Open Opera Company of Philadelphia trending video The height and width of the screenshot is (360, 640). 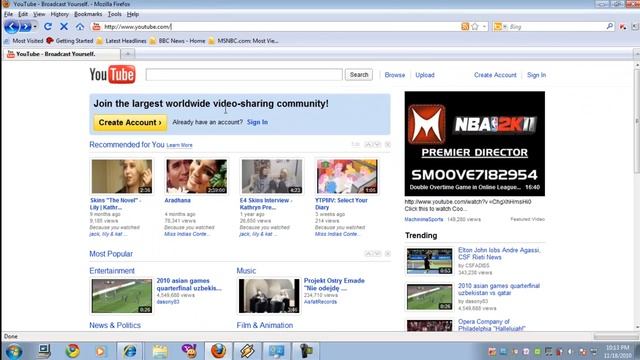(x=492, y=325)
